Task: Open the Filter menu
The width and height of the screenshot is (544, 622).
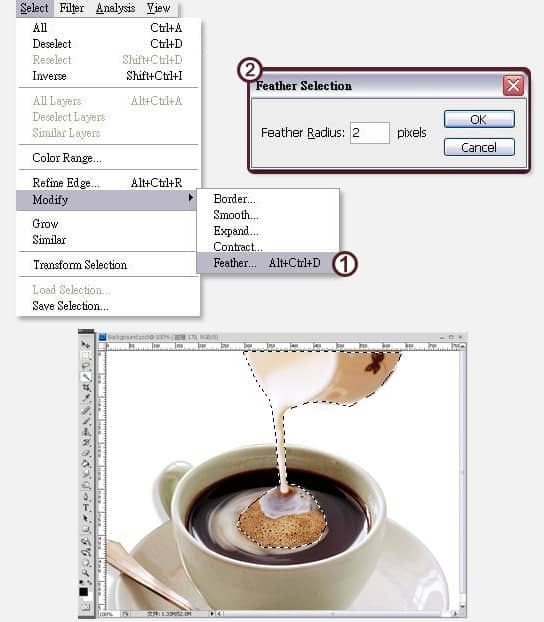Action: tap(71, 8)
